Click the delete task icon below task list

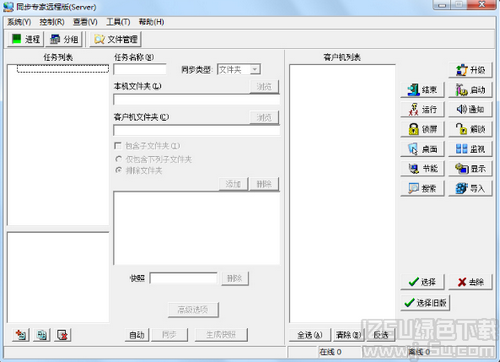tap(63, 335)
